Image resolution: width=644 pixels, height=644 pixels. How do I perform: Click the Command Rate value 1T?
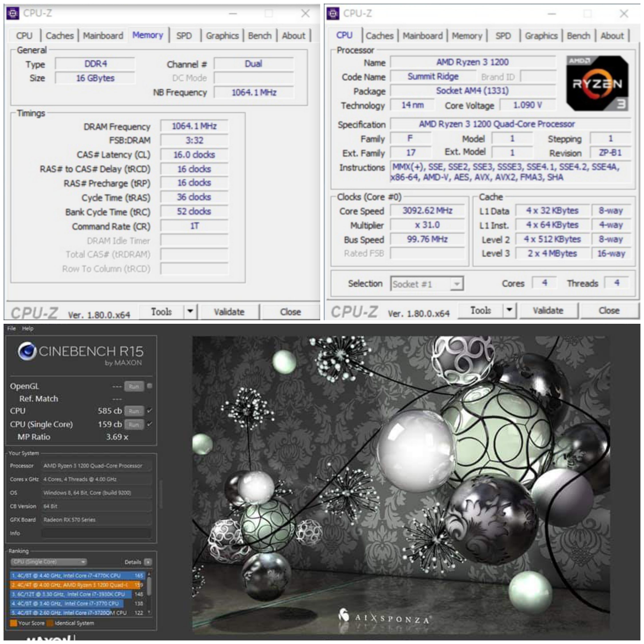click(194, 226)
